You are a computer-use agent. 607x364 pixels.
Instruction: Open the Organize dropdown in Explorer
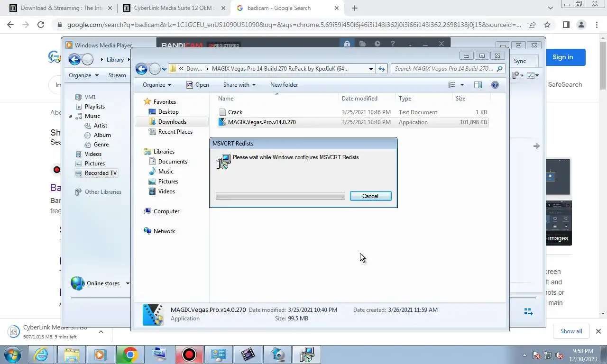[x=157, y=85]
